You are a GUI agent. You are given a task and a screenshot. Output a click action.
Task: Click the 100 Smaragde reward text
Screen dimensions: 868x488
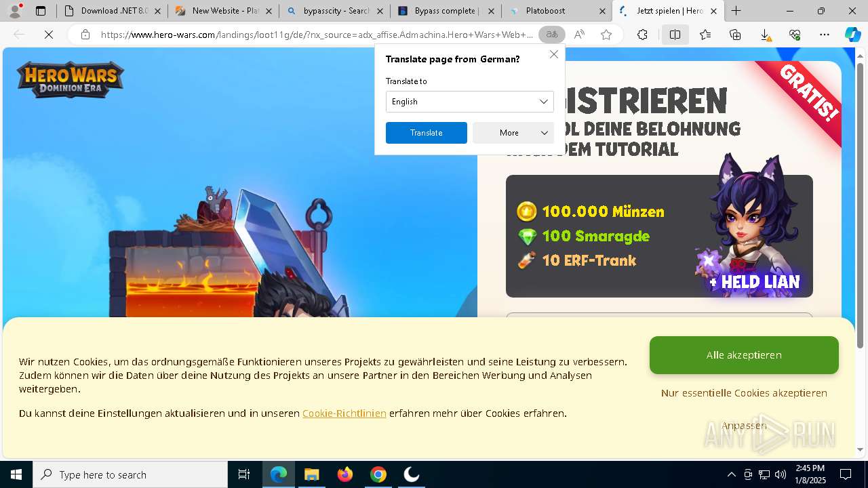tap(595, 236)
